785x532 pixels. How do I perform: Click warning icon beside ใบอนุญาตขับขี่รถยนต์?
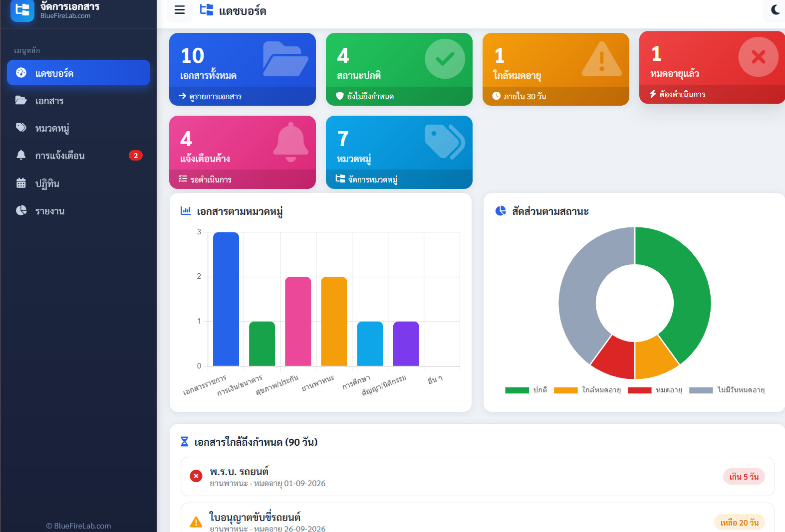click(196, 522)
